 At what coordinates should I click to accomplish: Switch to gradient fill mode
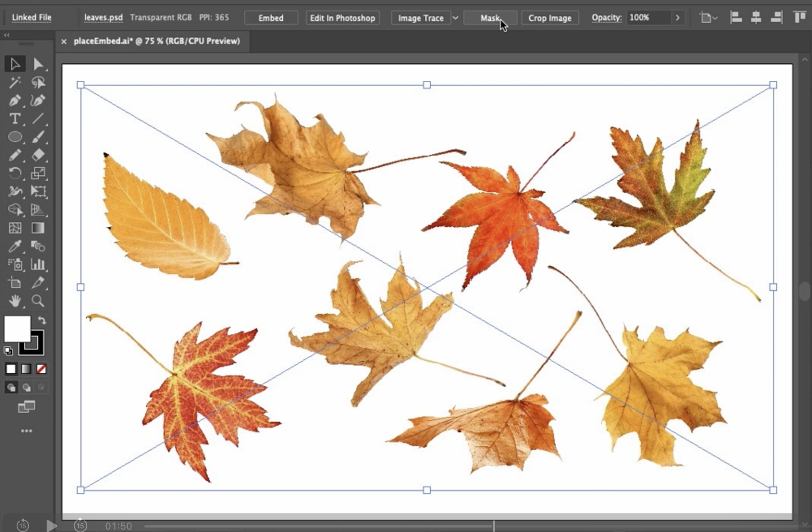point(26,369)
